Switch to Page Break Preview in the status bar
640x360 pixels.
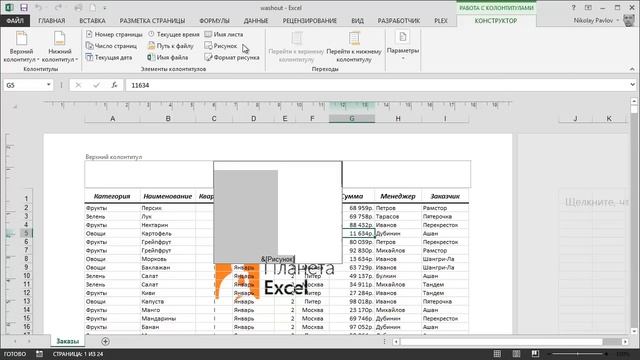(535, 354)
